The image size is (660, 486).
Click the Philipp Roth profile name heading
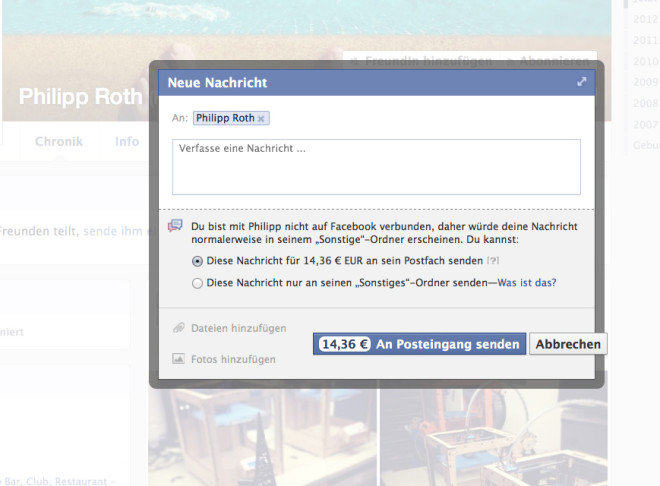81,96
